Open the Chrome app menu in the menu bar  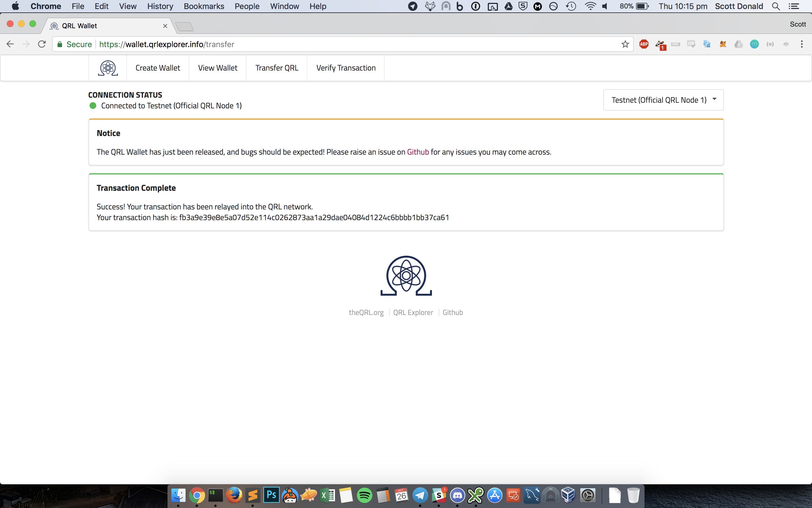46,6
